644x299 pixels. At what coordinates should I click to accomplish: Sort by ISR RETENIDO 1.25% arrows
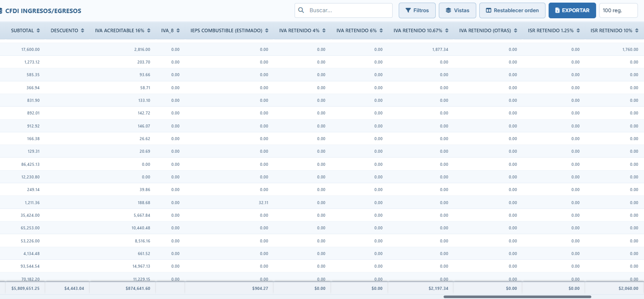point(578,30)
